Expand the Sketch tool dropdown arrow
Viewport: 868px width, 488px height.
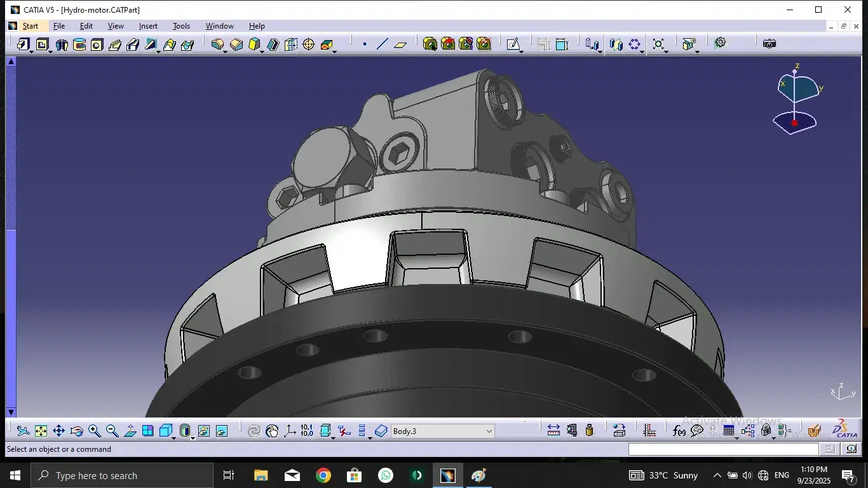(521, 51)
